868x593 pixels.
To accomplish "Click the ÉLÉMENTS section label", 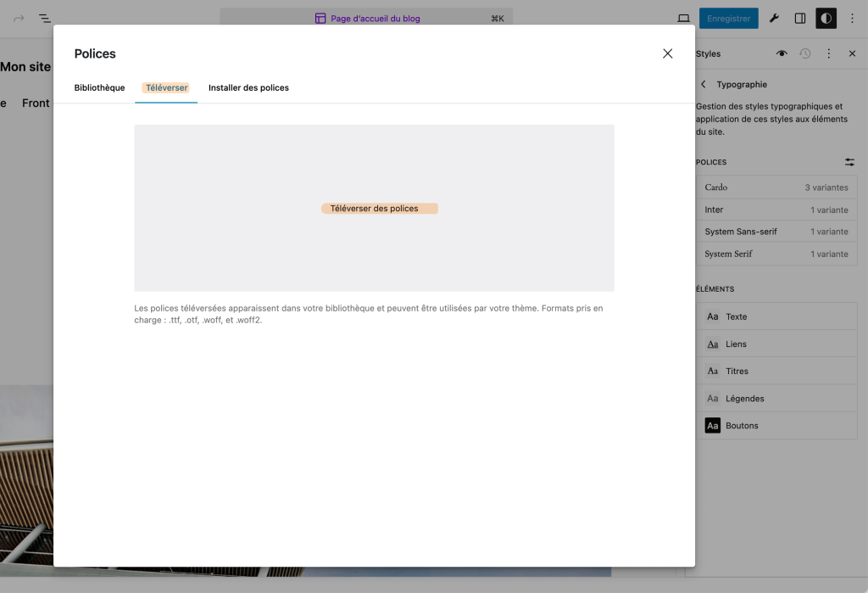I will 715,288.
